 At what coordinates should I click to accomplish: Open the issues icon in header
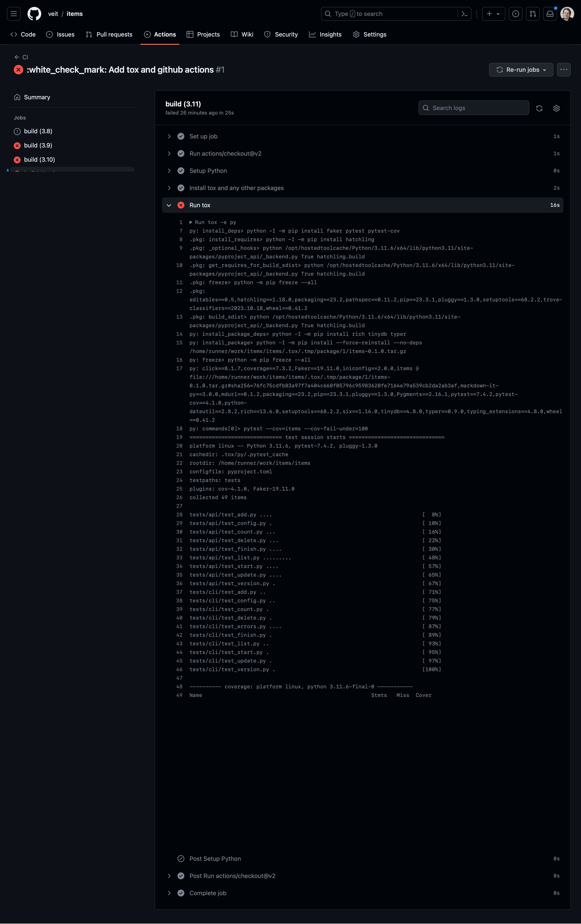(515, 14)
